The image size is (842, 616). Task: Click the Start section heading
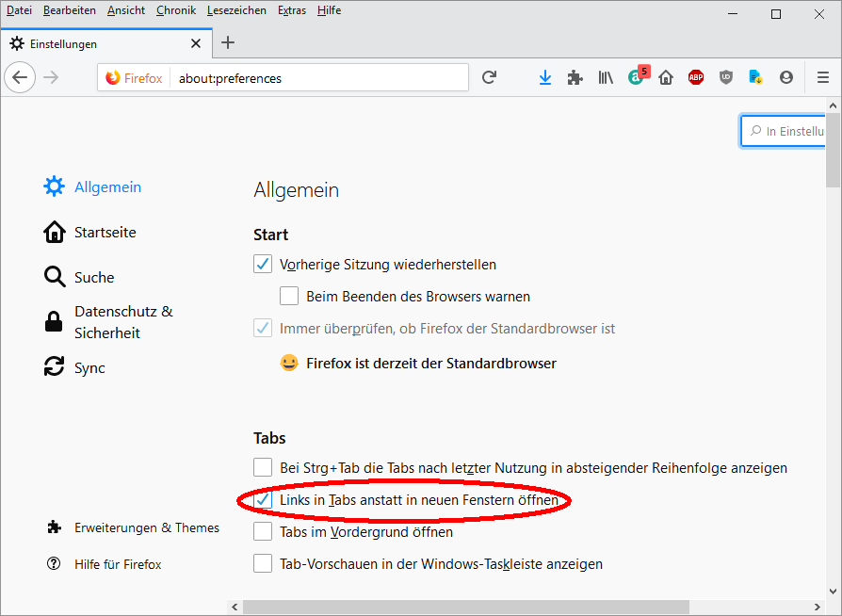pos(270,235)
